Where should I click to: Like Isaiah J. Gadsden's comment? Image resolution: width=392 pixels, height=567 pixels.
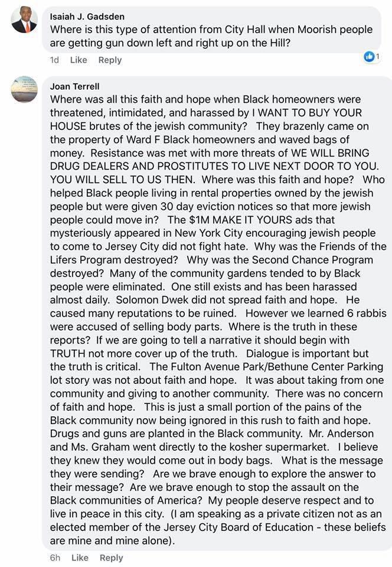(79, 60)
